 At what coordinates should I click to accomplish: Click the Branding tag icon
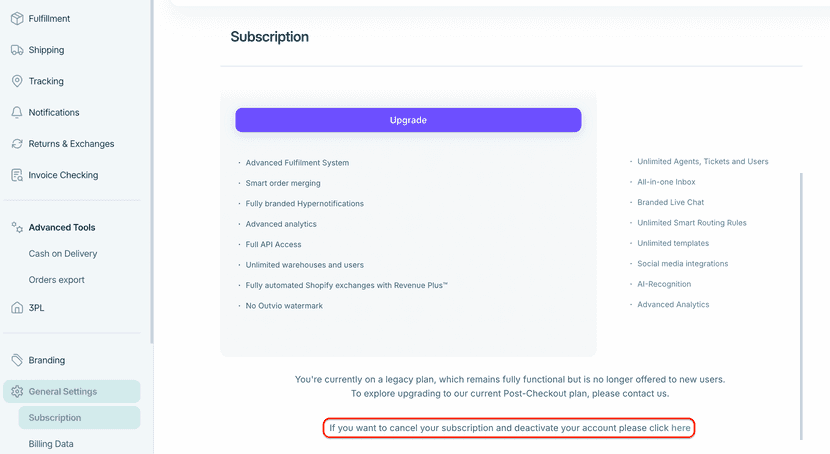pyautogui.click(x=17, y=360)
